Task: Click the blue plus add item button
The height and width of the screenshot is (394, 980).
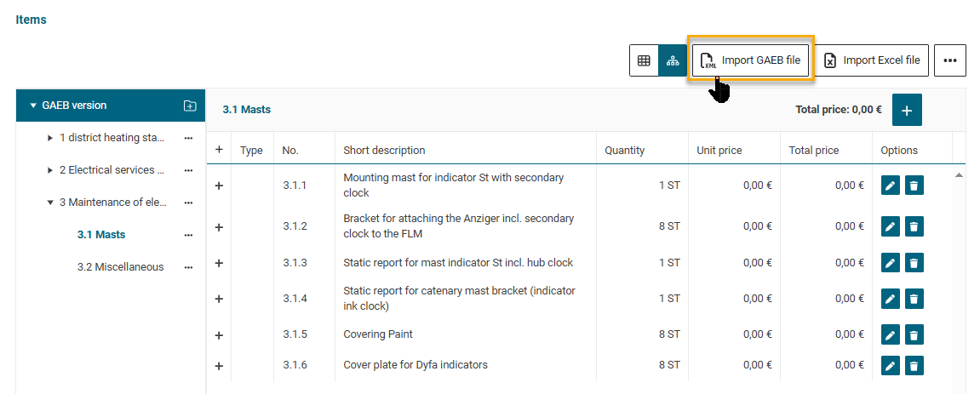Action: coord(906,110)
